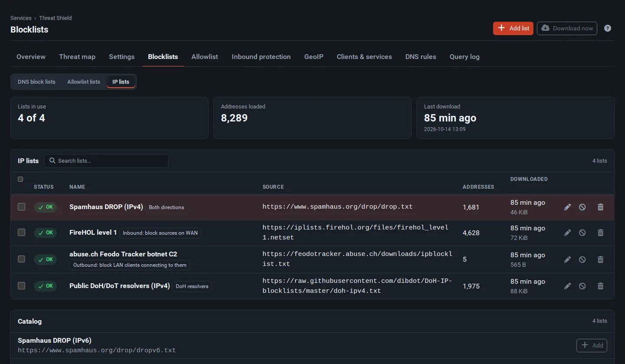Viewport: 625px width, 364px height.
Task: Click the Spamhaus drop.txt source URL
Action: [x=338, y=207]
